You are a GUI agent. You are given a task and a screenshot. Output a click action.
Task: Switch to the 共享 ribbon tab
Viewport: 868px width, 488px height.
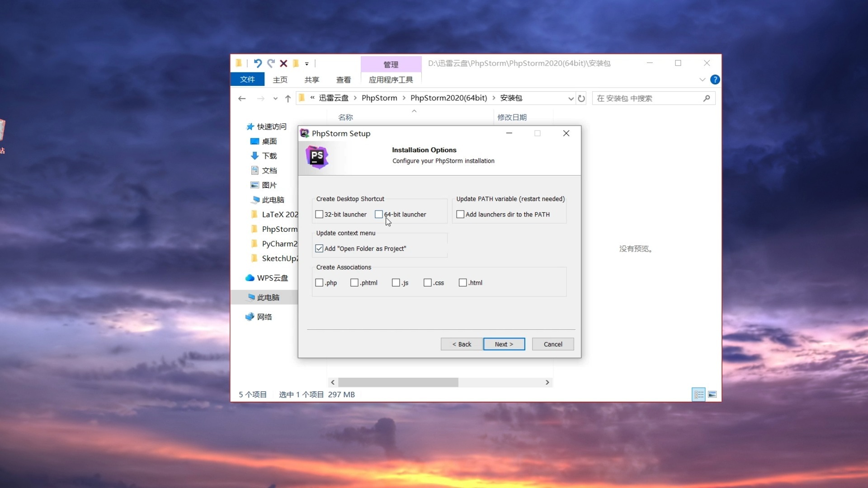click(311, 80)
